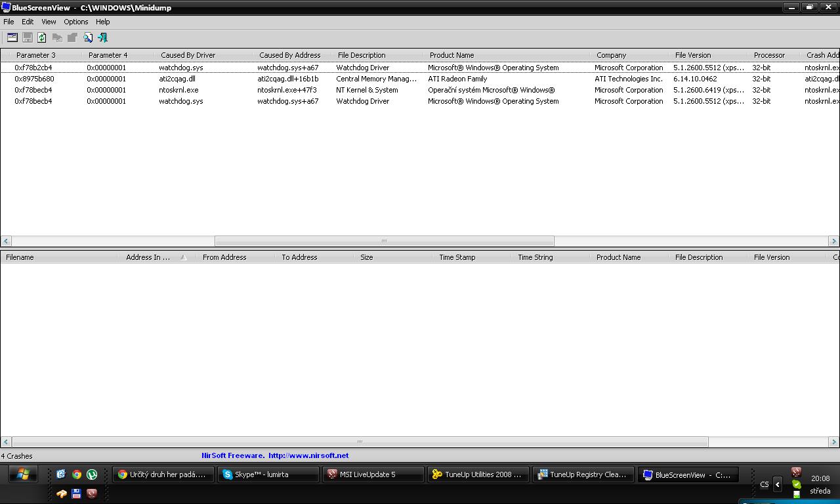The height and width of the screenshot is (504, 840).
Task: Click the green tray icon
Action: click(x=796, y=484)
